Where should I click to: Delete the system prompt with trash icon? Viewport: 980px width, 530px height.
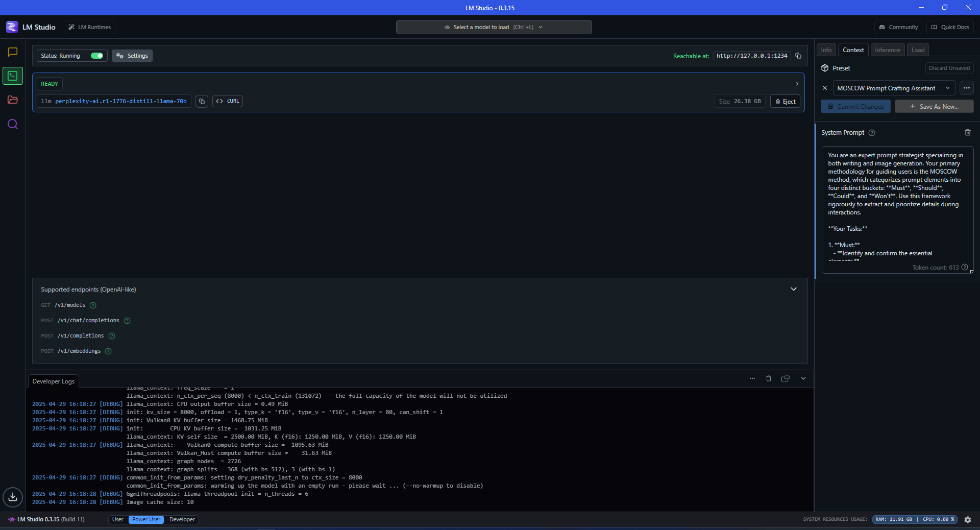(x=968, y=132)
